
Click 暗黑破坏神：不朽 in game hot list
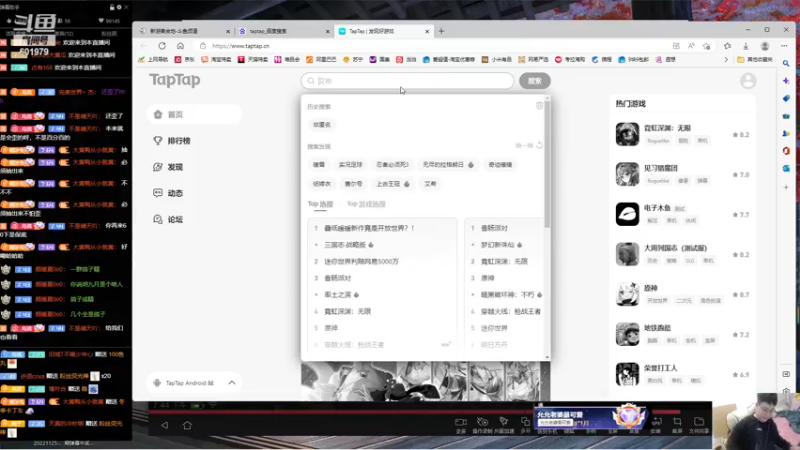(x=508, y=294)
